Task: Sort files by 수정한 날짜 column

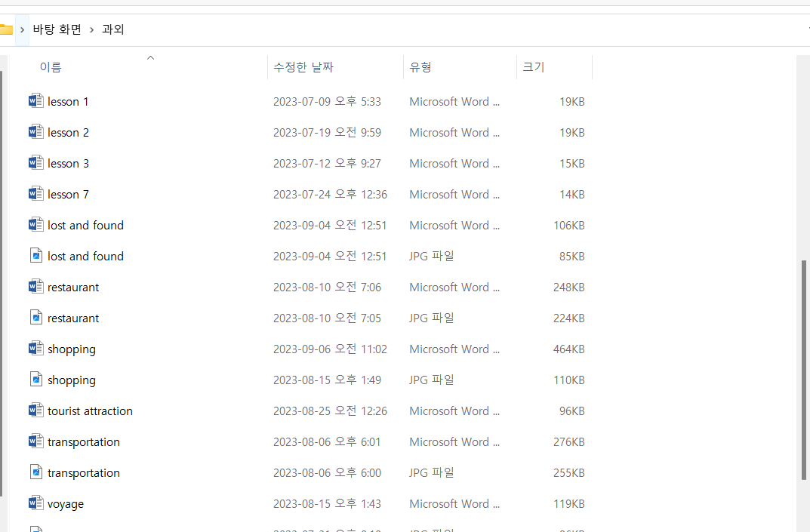Action: (303, 67)
